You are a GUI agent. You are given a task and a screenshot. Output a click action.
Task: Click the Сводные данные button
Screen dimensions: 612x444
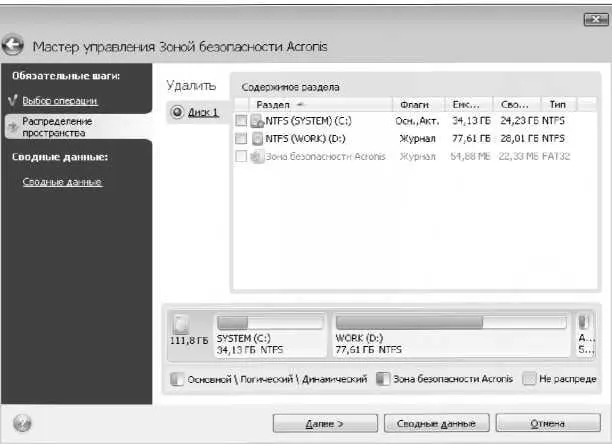(x=436, y=423)
